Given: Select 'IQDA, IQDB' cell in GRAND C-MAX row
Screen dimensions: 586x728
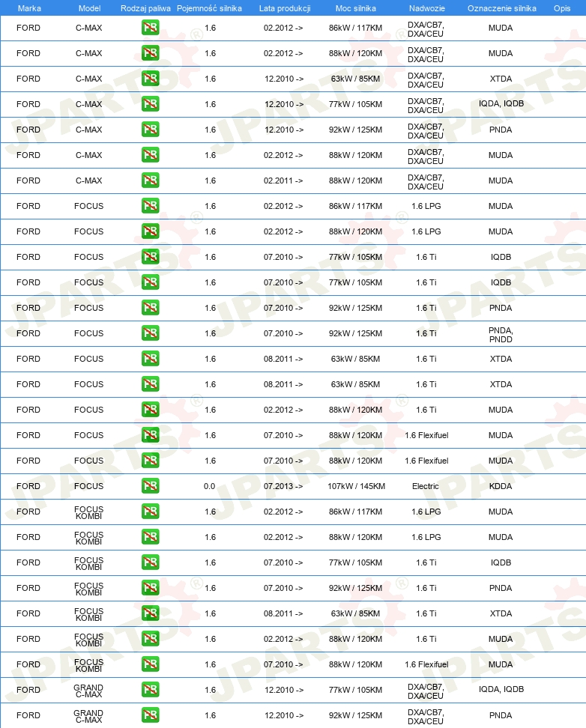Looking at the screenshot, I should 501,690.
